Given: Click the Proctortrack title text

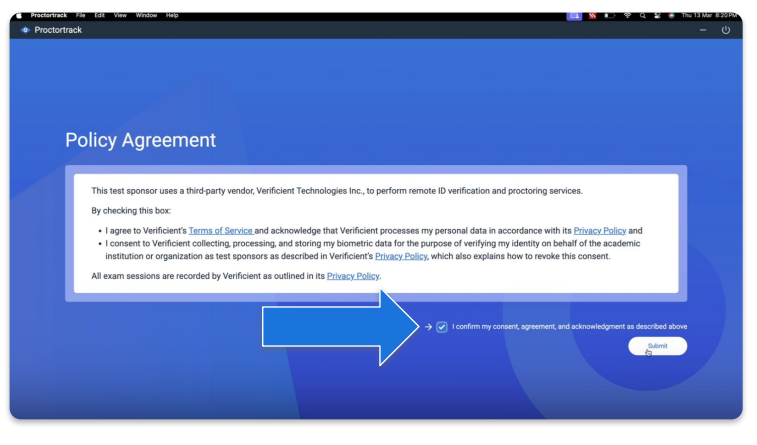Looking at the screenshot, I should pyautogui.click(x=58, y=30).
